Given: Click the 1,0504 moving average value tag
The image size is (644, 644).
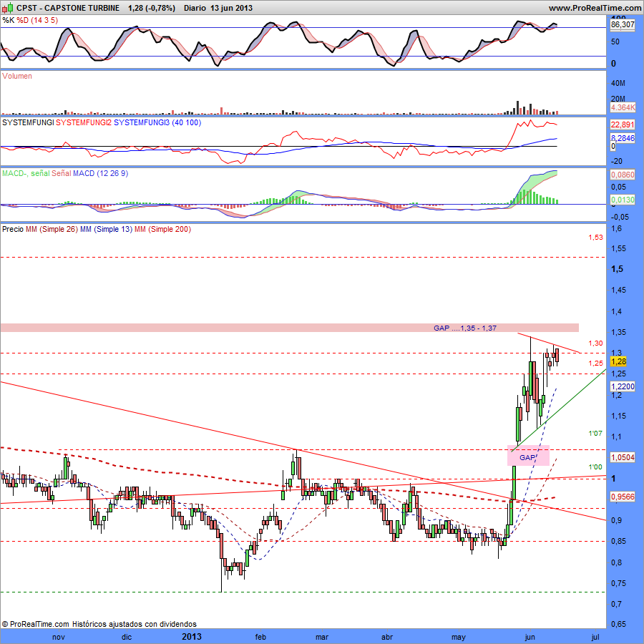Looking at the screenshot, I should [x=623, y=457].
